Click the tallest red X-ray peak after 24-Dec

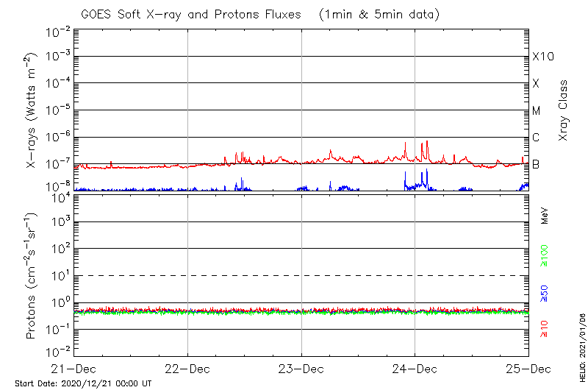(x=427, y=142)
